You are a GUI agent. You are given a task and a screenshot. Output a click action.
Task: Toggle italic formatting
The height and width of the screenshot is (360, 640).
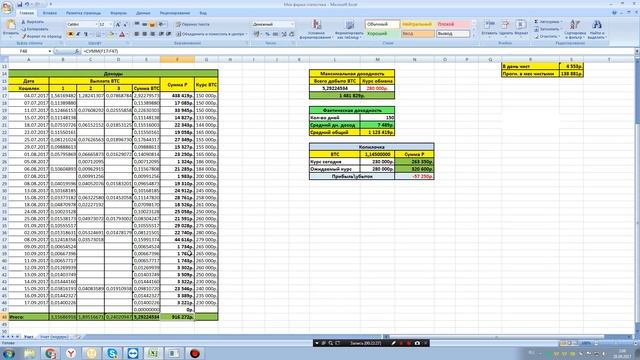click(78, 34)
